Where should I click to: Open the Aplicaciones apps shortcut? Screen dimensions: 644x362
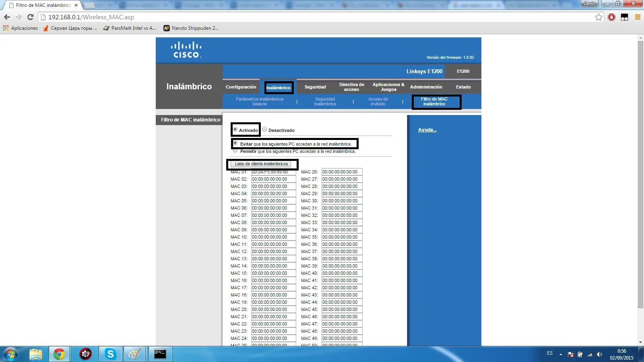(21, 28)
